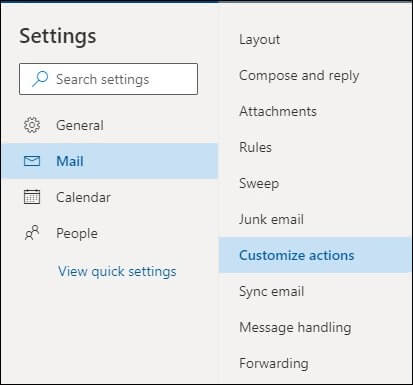Click the Calendar grid icon

click(32, 197)
